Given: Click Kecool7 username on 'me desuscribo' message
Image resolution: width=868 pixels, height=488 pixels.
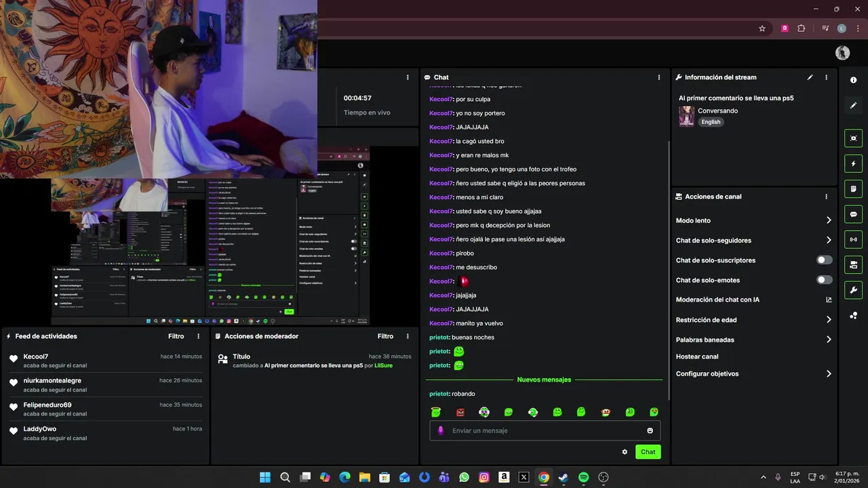Looking at the screenshot, I should 441,267.
